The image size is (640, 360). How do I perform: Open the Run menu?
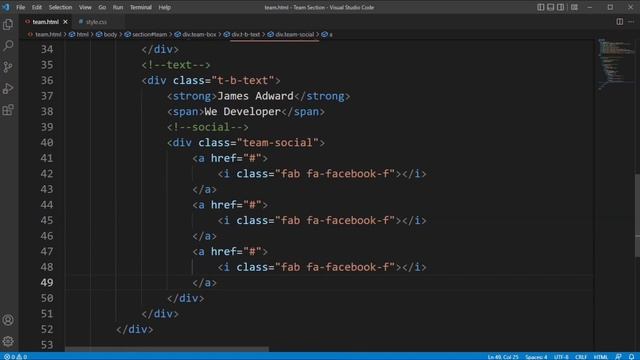tap(118, 7)
